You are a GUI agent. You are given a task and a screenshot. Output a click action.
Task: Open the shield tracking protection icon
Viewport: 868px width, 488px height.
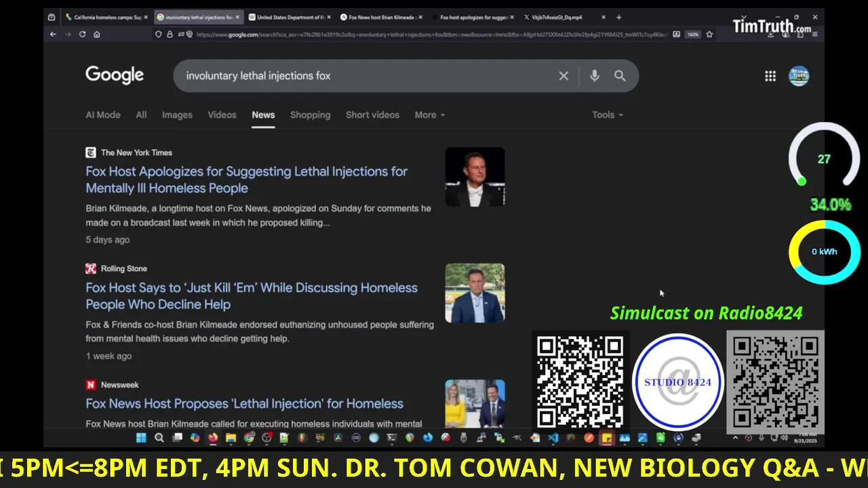pyautogui.click(x=158, y=34)
